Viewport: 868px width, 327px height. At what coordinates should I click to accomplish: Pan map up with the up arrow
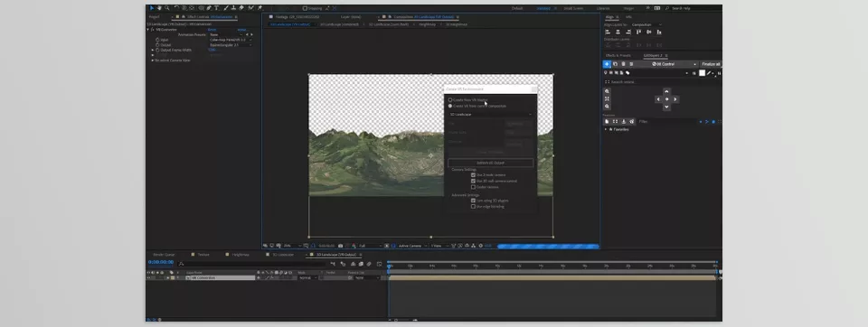point(666,91)
